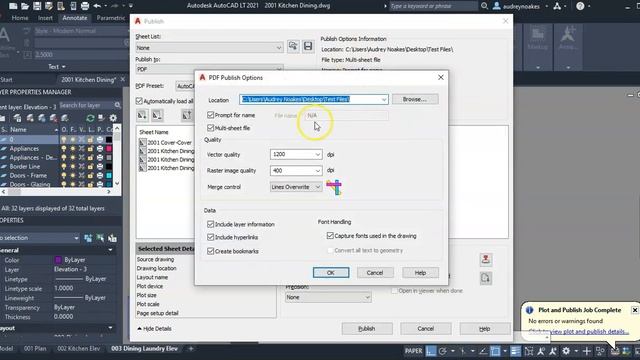Switch to the 002 Kitchen Elev layout tab

coord(78,349)
